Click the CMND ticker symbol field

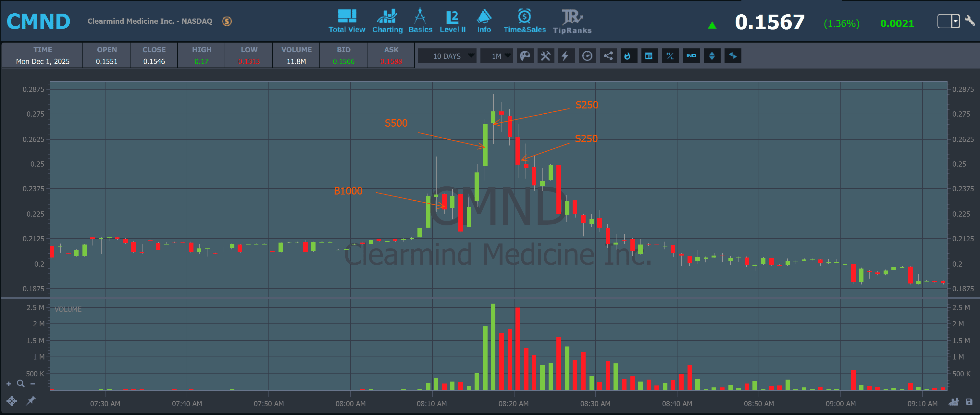coord(38,22)
